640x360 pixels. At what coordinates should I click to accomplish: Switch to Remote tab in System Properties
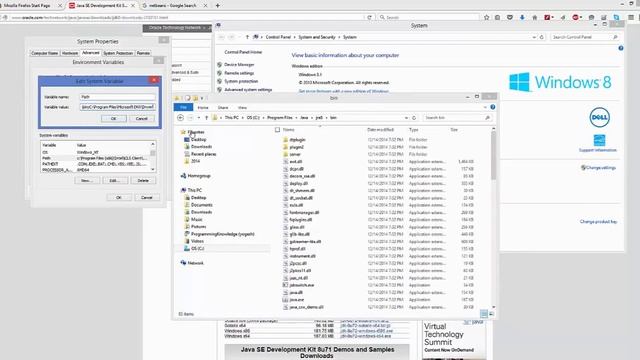[x=143, y=53]
